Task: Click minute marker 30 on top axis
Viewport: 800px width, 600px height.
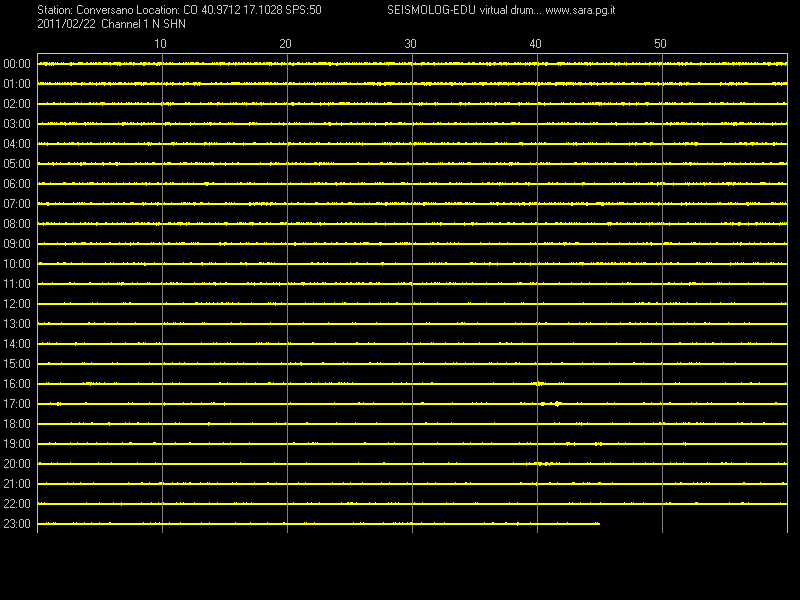Action: click(x=410, y=44)
